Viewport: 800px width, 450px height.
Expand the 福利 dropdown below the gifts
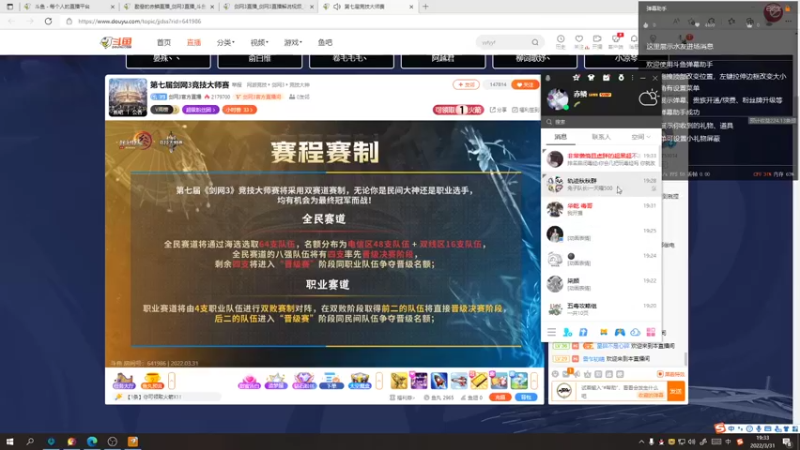tap(402, 397)
